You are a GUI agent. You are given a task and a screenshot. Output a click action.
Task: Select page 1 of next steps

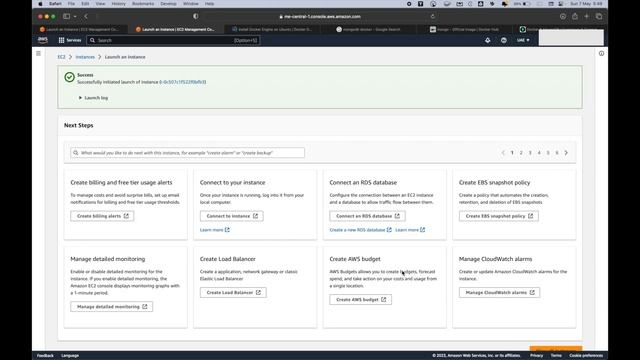point(512,153)
